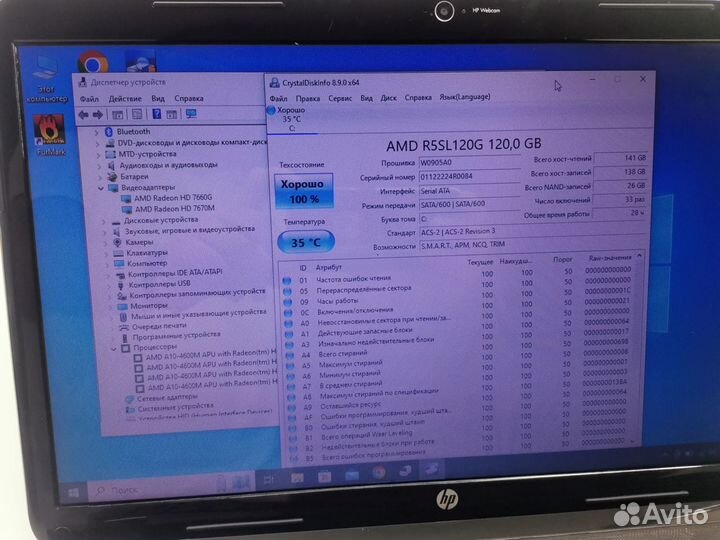Open Вид menu in Device Manager
The width and height of the screenshot is (720, 540).
(158, 98)
